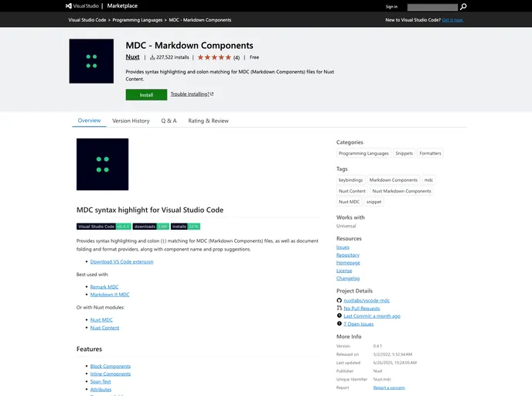This screenshot has width=532, height=396.
Task: Click the No Pull Requests link
Action: [362, 308]
